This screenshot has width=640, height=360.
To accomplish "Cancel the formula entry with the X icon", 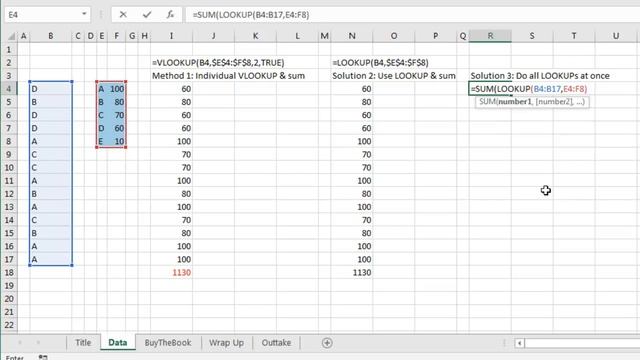I will point(123,15).
